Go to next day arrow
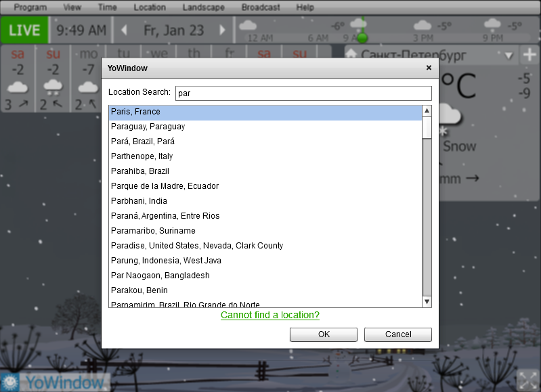This screenshot has width=541, height=392. tap(223, 30)
